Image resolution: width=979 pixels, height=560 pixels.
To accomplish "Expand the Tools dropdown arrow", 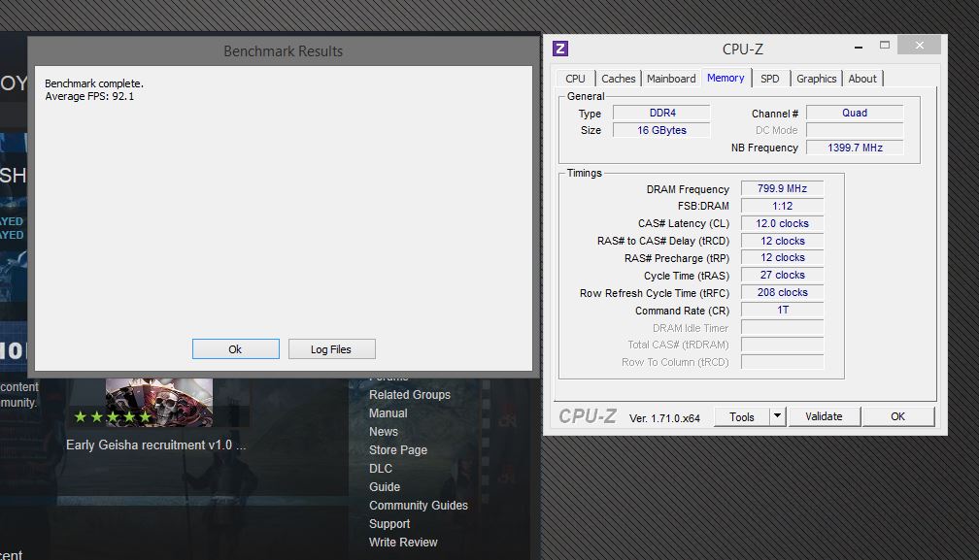I will point(777,416).
